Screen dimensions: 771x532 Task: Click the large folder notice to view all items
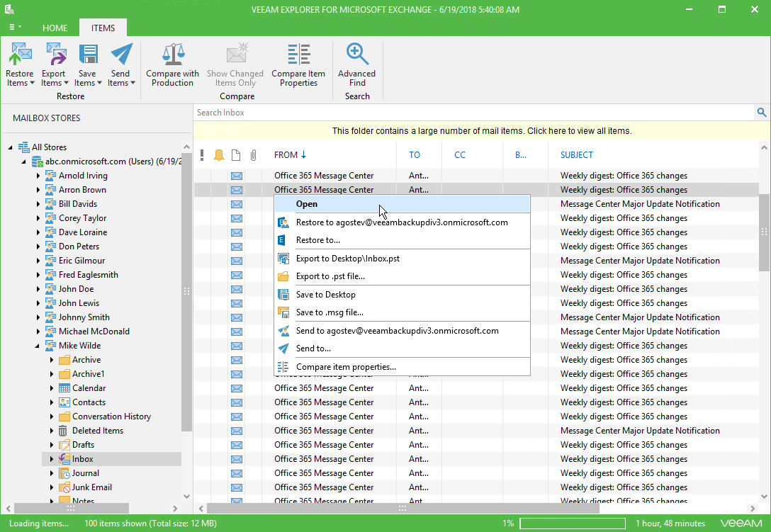(x=482, y=131)
